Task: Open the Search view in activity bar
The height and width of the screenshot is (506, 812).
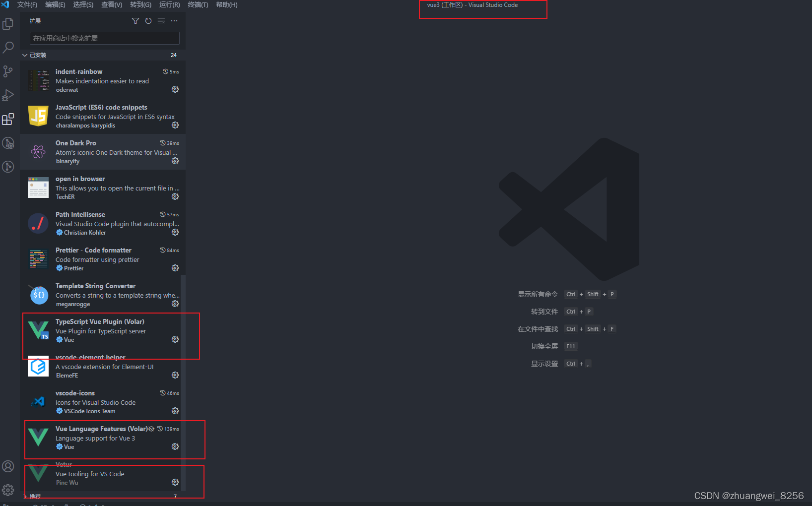Action: click(x=8, y=48)
